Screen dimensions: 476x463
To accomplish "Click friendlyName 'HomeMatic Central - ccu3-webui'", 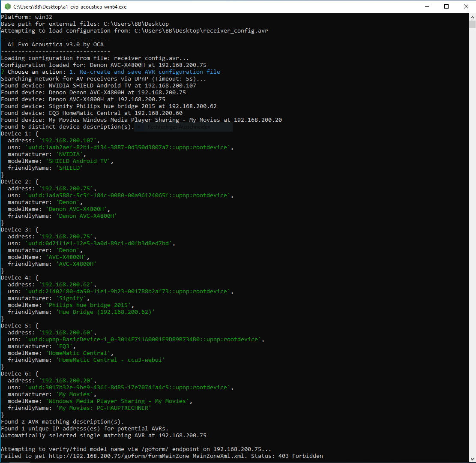I will [111, 360].
